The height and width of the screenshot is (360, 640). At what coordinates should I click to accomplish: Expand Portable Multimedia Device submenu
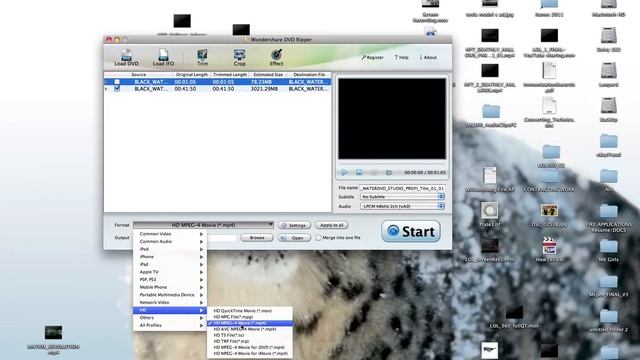click(170, 295)
